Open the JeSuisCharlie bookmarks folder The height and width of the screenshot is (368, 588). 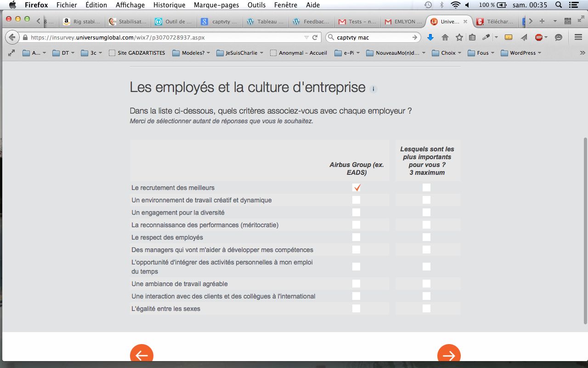point(240,53)
